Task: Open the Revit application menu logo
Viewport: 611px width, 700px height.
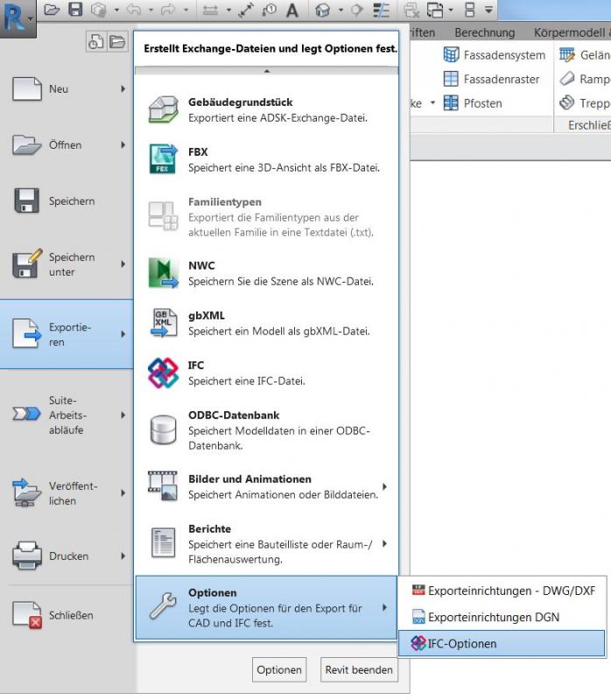Action: coord(16,16)
